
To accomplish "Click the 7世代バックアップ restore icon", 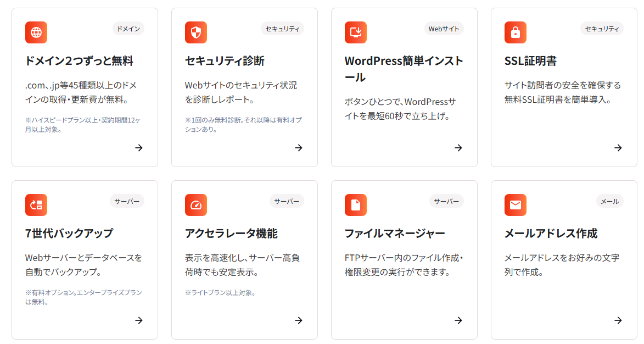I will click(x=36, y=205).
